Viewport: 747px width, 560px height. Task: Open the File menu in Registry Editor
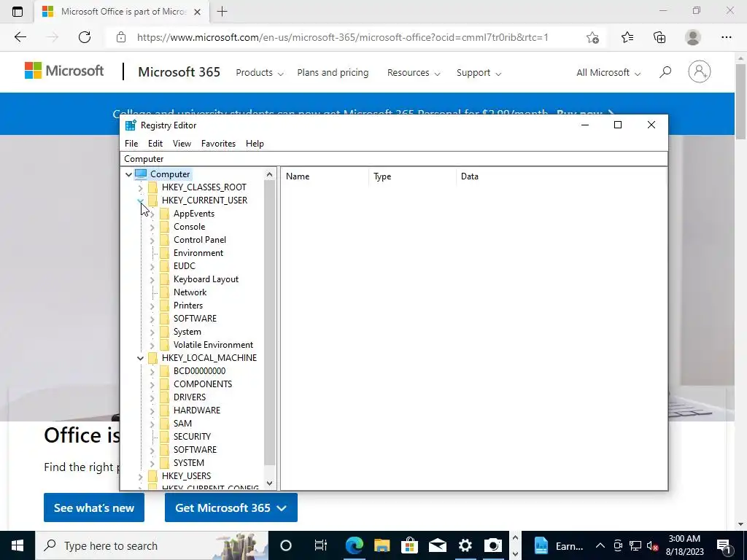pyautogui.click(x=131, y=144)
